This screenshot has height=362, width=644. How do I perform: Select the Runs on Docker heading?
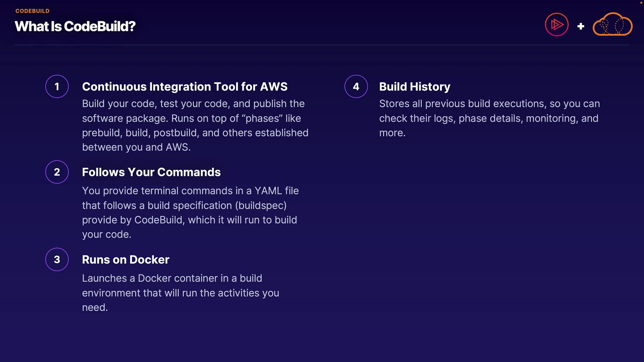(x=125, y=259)
